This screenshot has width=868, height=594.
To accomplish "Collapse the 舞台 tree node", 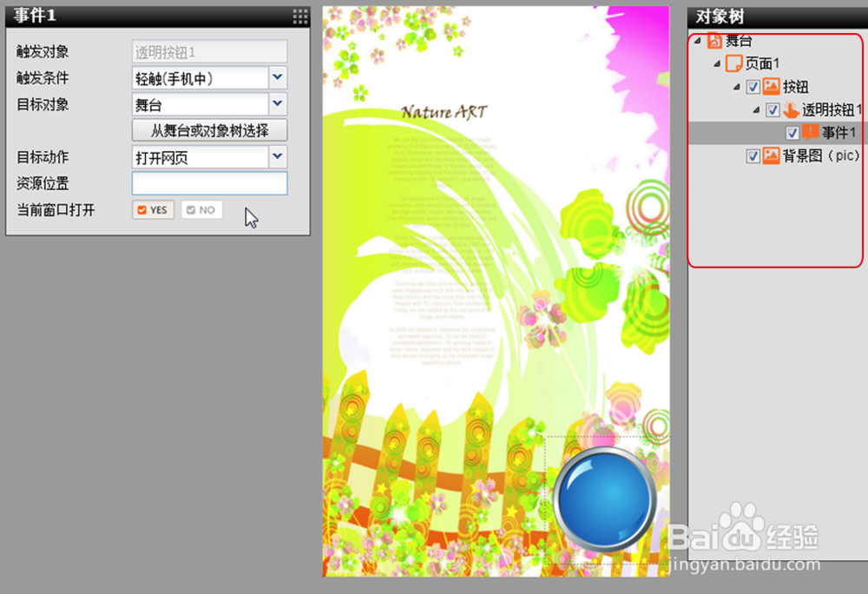I will 698,41.
